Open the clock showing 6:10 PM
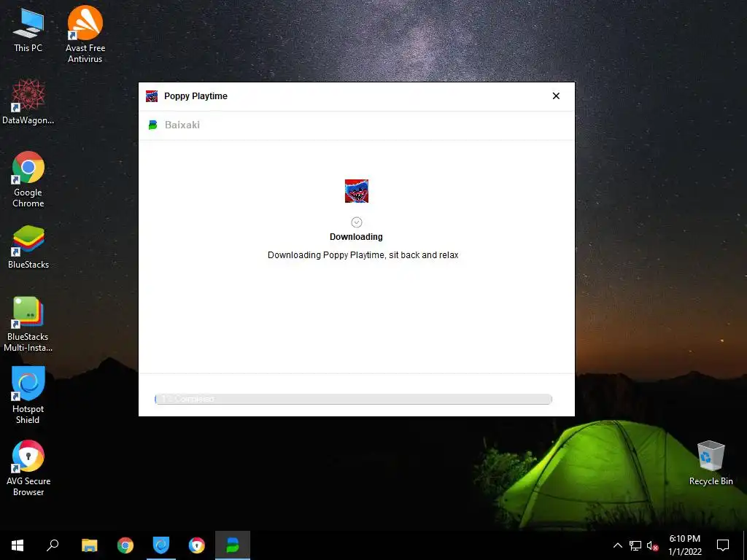The image size is (747, 560). [x=684, y=545]
